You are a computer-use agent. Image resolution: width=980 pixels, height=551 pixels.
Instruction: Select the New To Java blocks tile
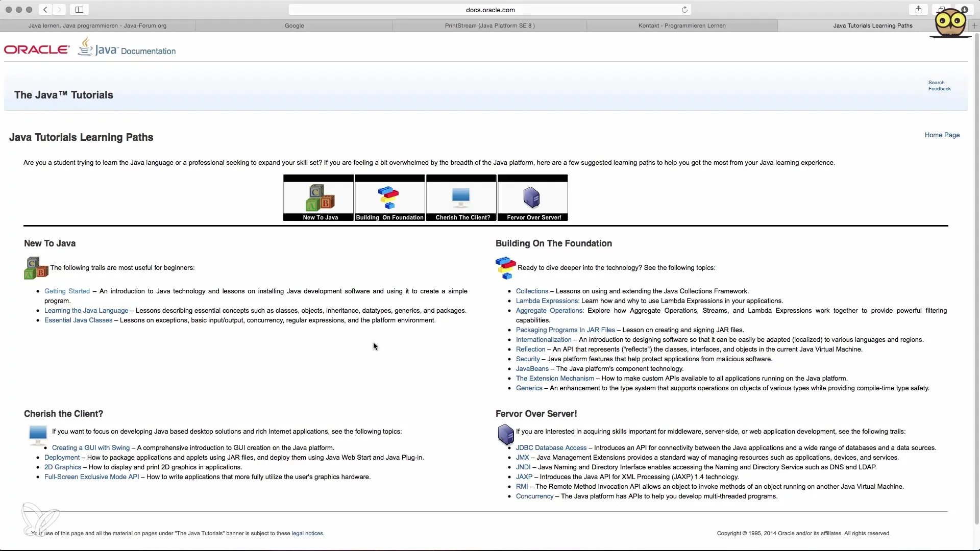[x=318, y=198]
